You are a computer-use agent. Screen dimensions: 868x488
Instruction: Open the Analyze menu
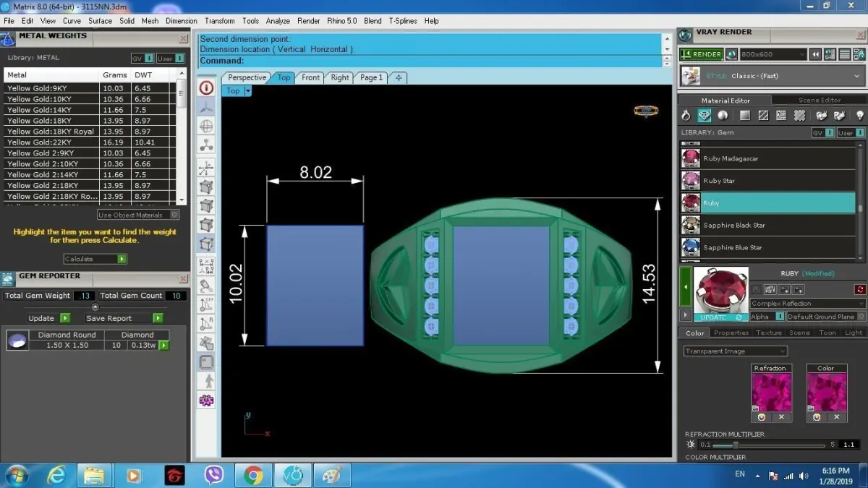coord(278,21)
